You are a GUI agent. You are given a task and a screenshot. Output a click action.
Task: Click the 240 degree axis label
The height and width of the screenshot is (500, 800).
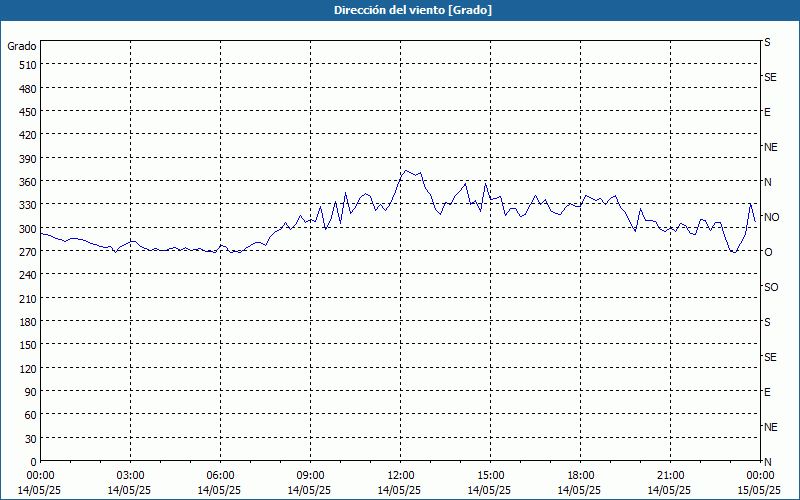[x=28, y=275]
